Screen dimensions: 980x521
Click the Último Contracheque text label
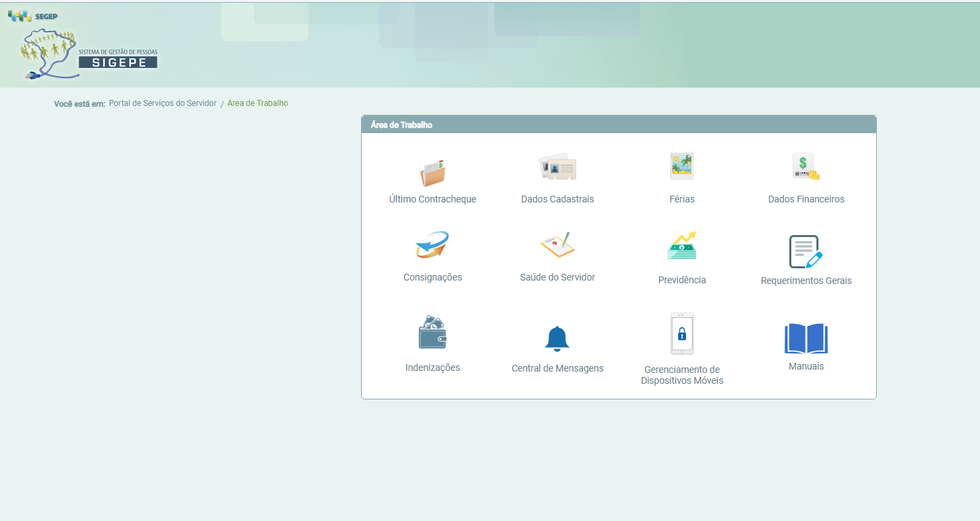[432, 199]
